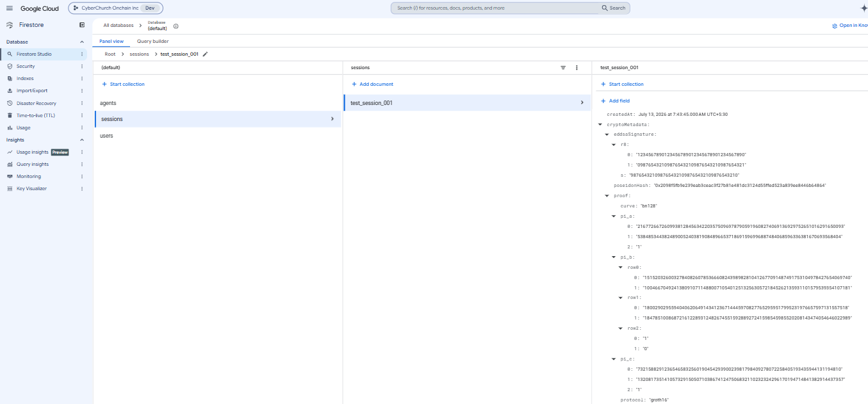868x404 pixels.
Task: Open the Gemini sparkle icon
Action: coord(863,8)
